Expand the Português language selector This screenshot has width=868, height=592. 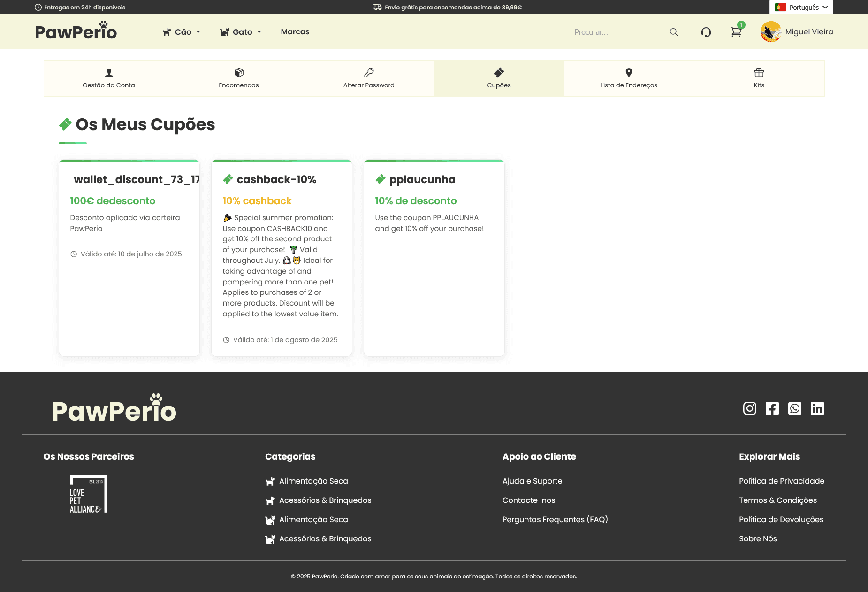click(x=801, y=7)
